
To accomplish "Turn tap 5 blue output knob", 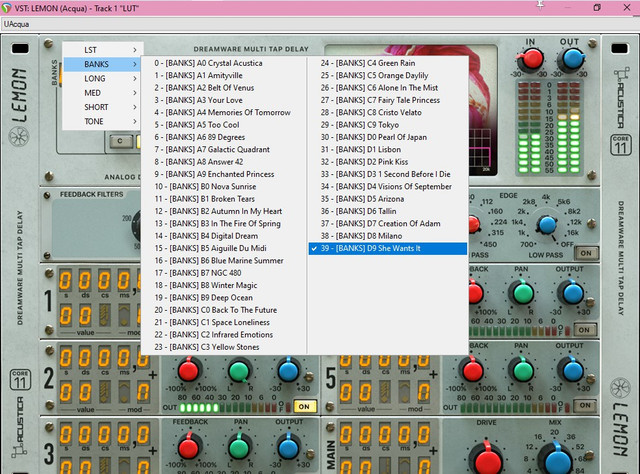I will pos(572,370).
